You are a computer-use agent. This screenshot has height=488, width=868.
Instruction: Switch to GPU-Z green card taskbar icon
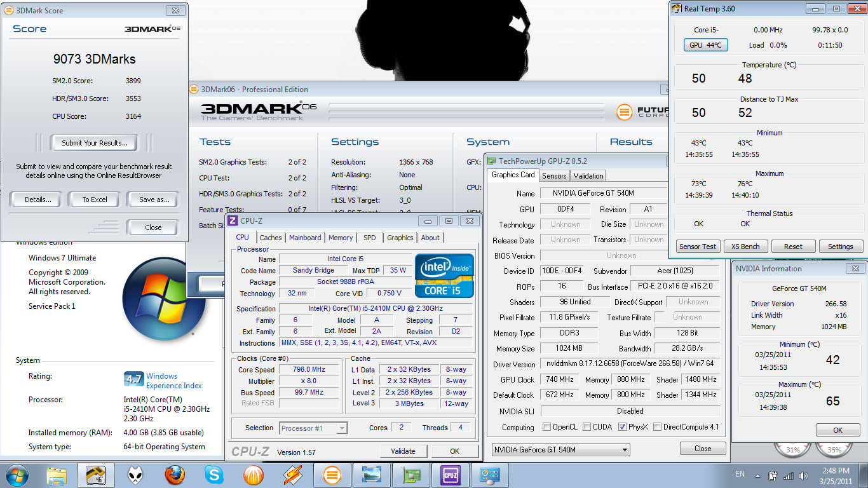point(411,475)
